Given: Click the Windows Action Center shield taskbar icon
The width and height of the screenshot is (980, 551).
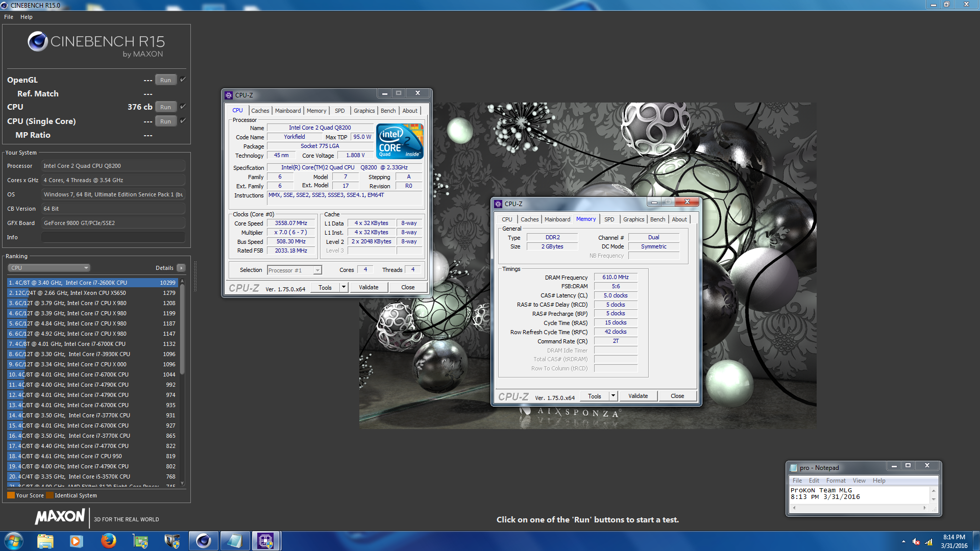Looking at the screenshot, I should coord(171,541).
